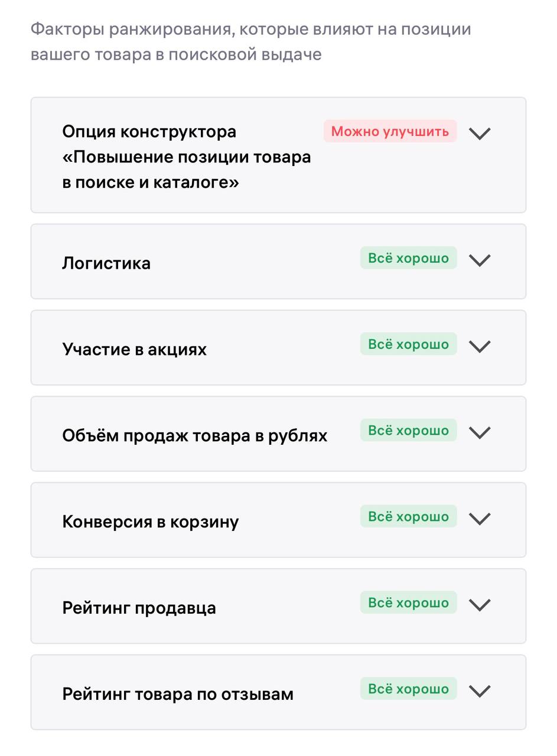
Task: Select the Объём продаж товара в рублях title
Action: 194,436
